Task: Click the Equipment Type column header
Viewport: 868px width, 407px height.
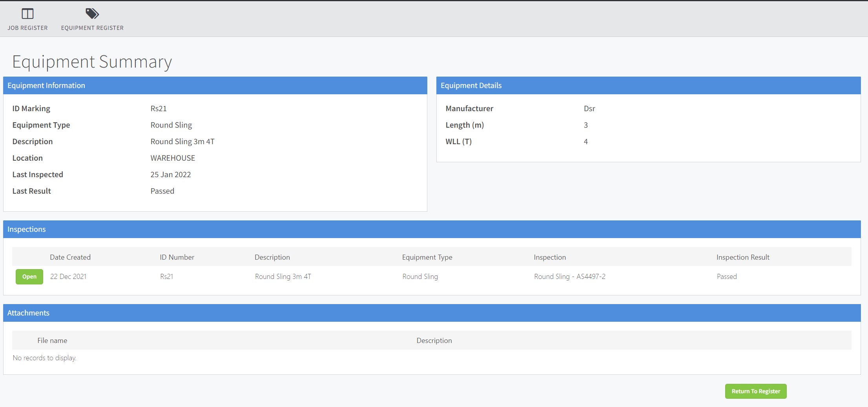Action: click(427, 257)
